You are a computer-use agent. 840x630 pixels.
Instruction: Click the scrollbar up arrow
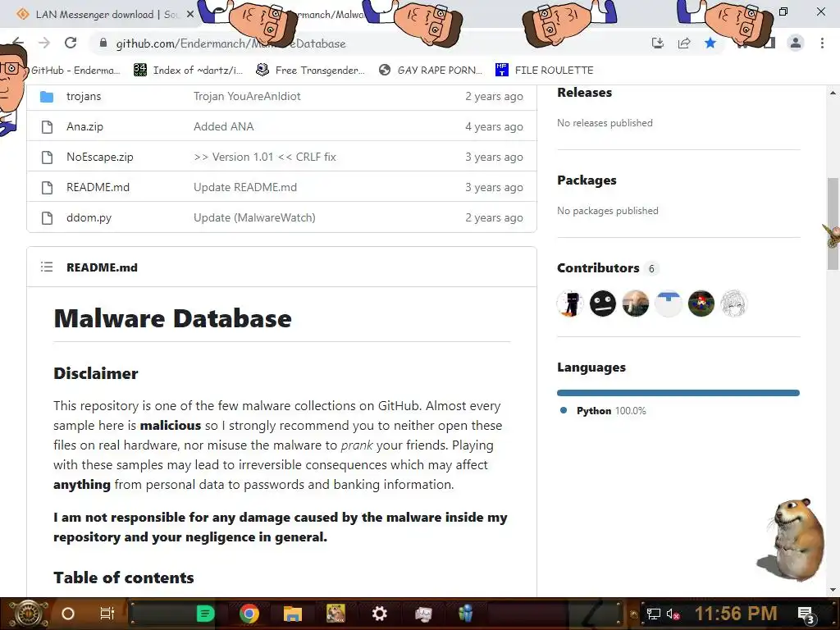(x=833, y=93)
